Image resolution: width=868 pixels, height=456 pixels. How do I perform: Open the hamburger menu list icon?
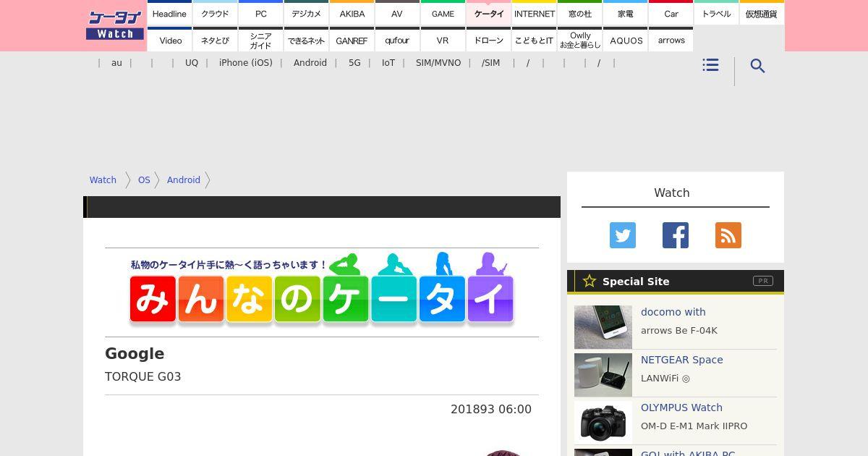[710, 65]
